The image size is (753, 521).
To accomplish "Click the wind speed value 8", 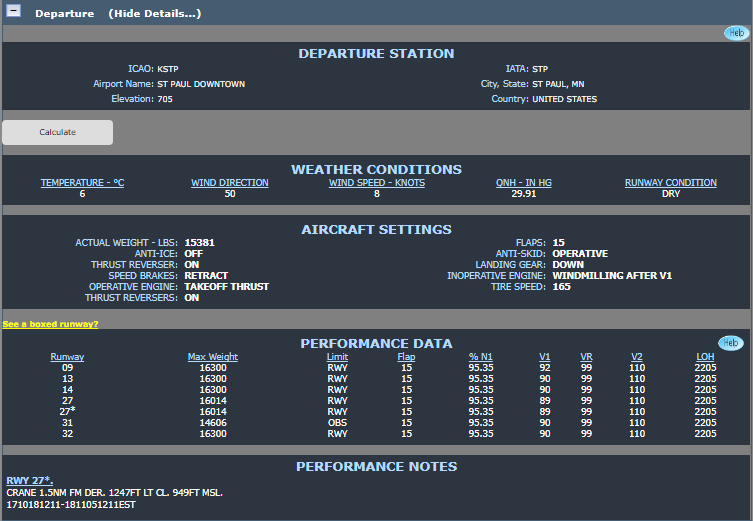I will click(x=377, y=194).
